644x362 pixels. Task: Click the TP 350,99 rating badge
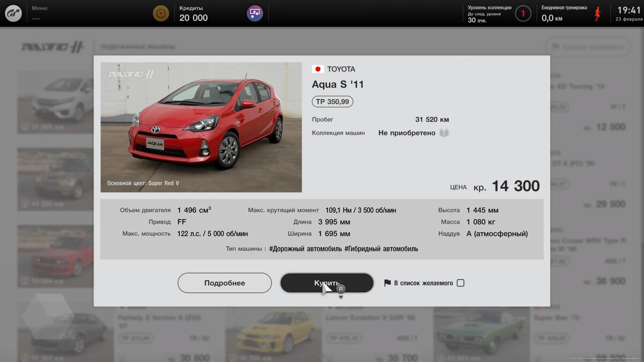[x=332, y=101]
